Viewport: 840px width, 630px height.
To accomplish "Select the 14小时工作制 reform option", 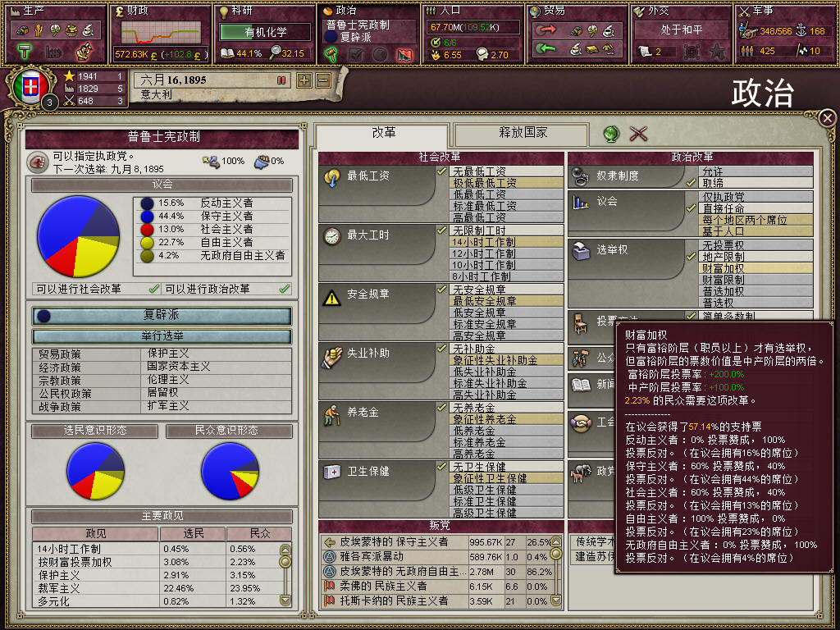I will 506,242.
